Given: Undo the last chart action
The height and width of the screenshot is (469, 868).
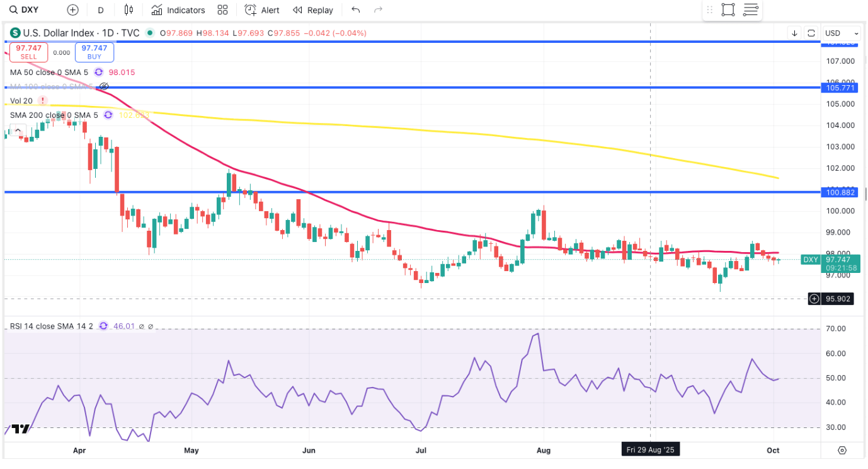Looking at the screenshot, I should pos(356,10).
